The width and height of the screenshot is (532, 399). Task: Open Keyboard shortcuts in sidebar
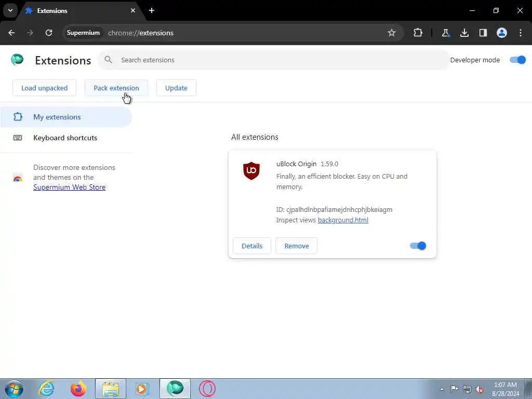coord(65,138)
